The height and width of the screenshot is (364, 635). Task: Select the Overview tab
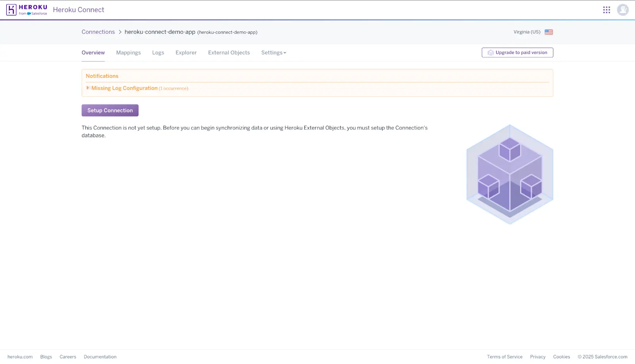93,52
